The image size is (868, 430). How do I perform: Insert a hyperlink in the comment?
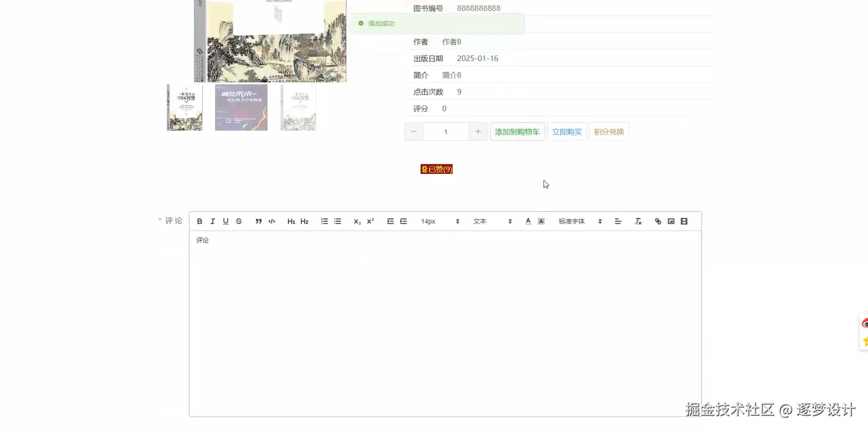pos(658,221)
